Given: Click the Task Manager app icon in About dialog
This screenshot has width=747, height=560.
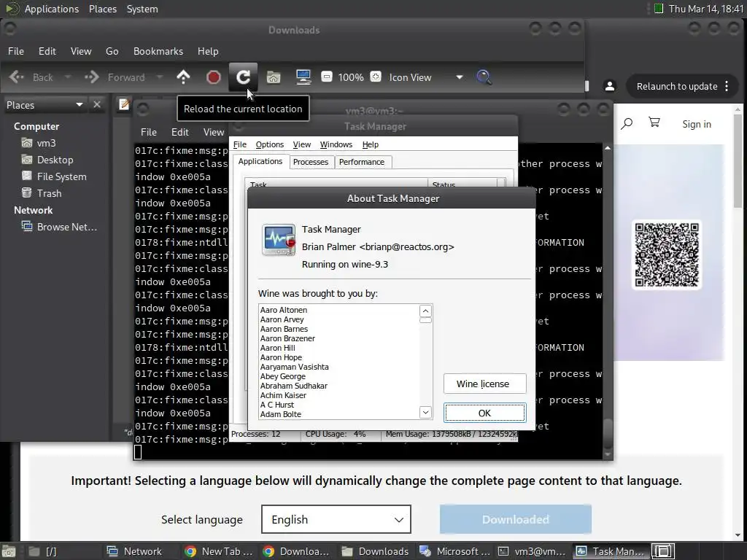Looking at the screenshot, I should pos(279,240).
